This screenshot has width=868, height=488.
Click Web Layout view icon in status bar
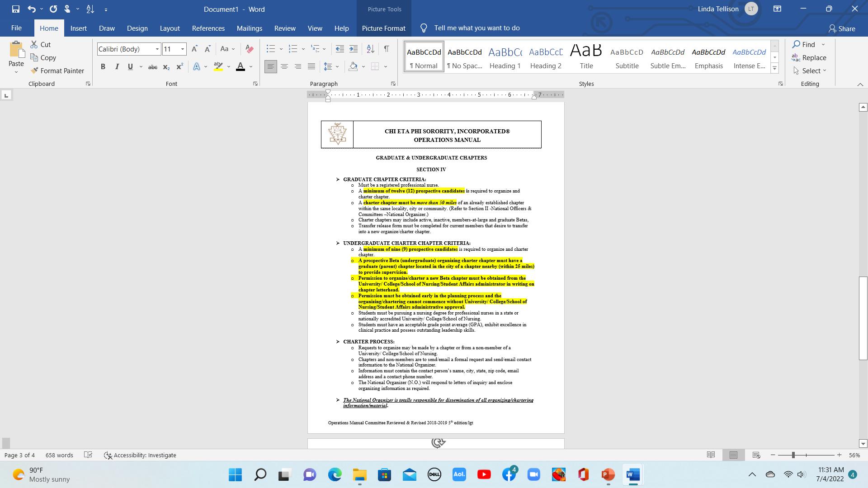[756, 455]
